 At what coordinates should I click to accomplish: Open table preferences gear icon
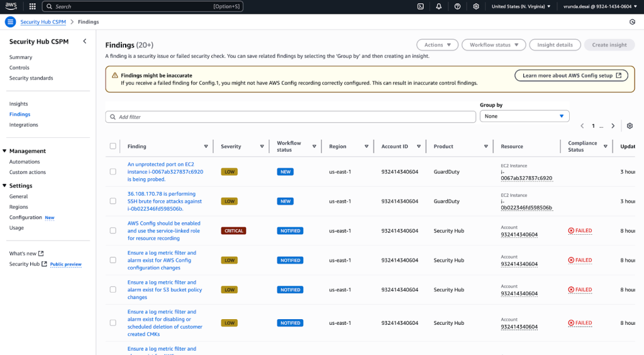pos(630,126)
